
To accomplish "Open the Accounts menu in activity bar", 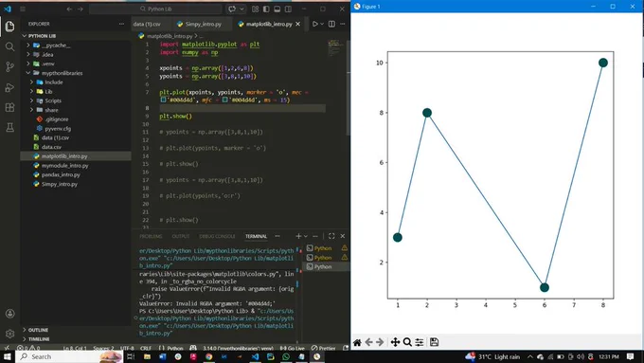I will point(9,314).
